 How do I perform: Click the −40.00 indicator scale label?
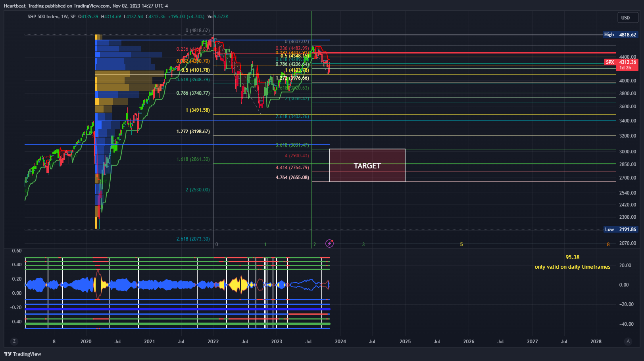(627, 324)
